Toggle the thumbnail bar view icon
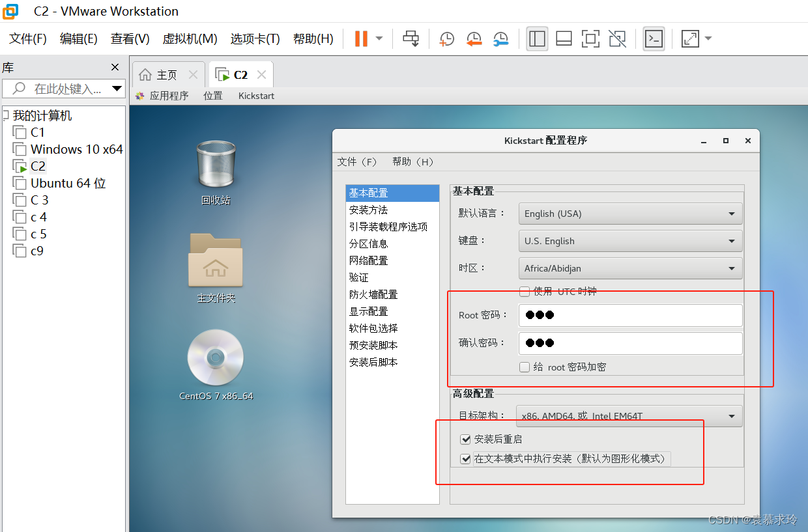The image size is (808, 532). pos(564,39)
